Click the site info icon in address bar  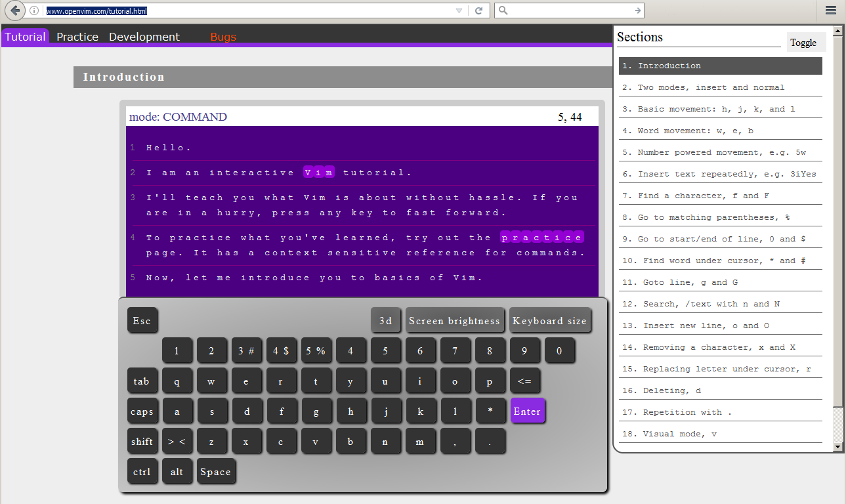point(34,10)
